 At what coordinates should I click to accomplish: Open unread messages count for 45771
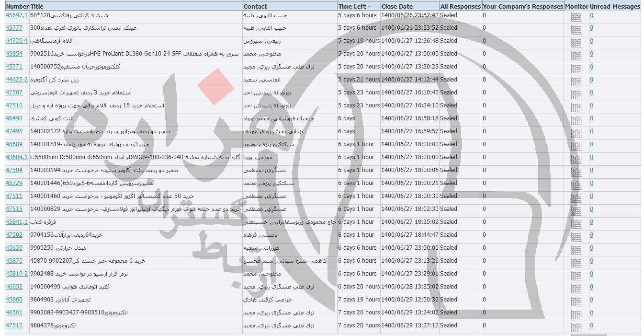pyautogui.click(x=591, y=67)
